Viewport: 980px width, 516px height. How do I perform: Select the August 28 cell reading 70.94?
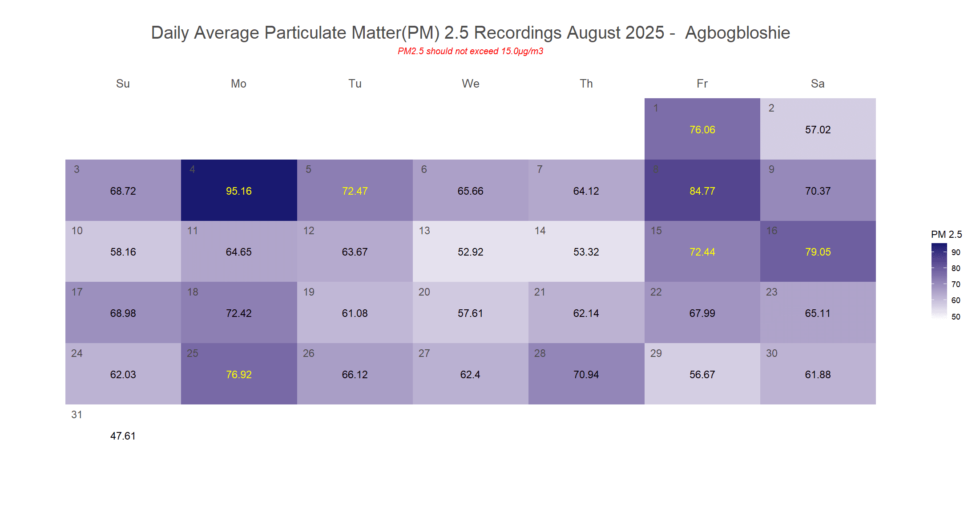586,374
